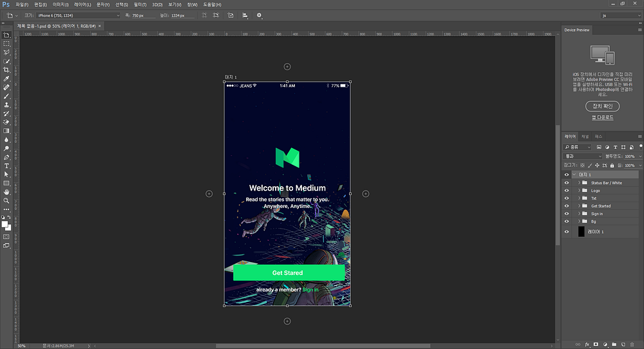Open the iPhone 6 size preset dropdown
Viewport: 644px width, 349px height.
pos(78,15)
